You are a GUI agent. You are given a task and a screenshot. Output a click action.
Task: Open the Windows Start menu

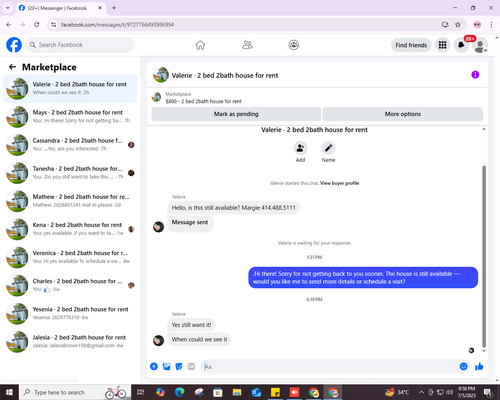pos(9,392)
